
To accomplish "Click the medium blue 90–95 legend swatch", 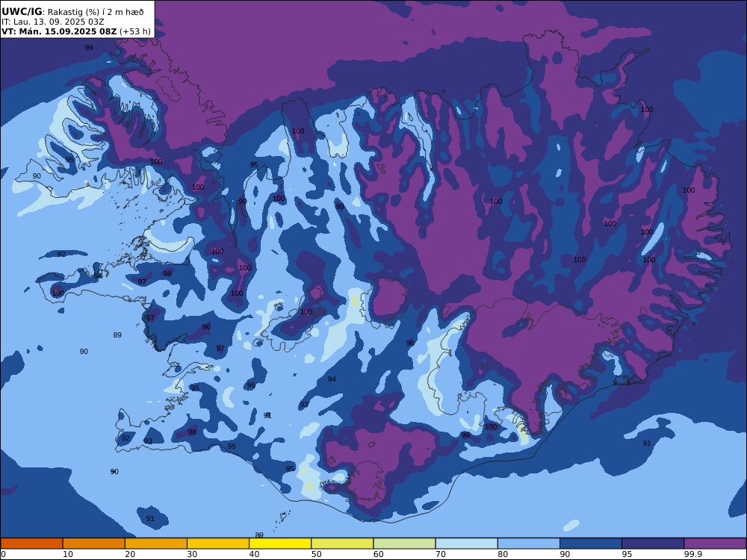I will [x=591, y=544].
